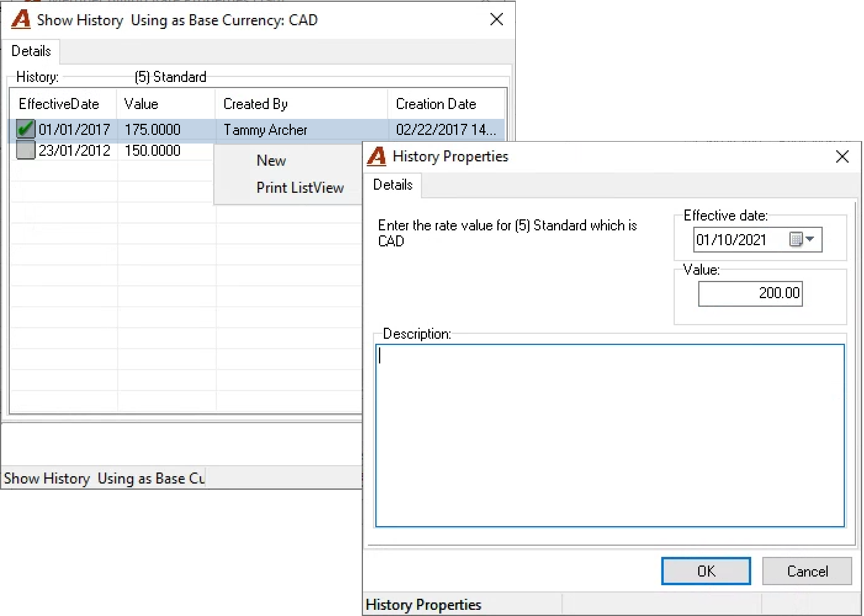The width and height of the screenshot is (864, 616).
Task: Choose Print ListView from the context menu
Action: [x=300, y=188]
